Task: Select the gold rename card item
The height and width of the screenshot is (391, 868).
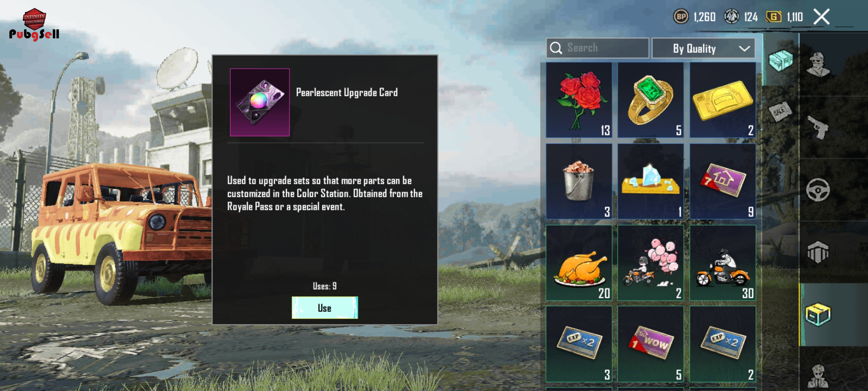Action: pos(723,100)
